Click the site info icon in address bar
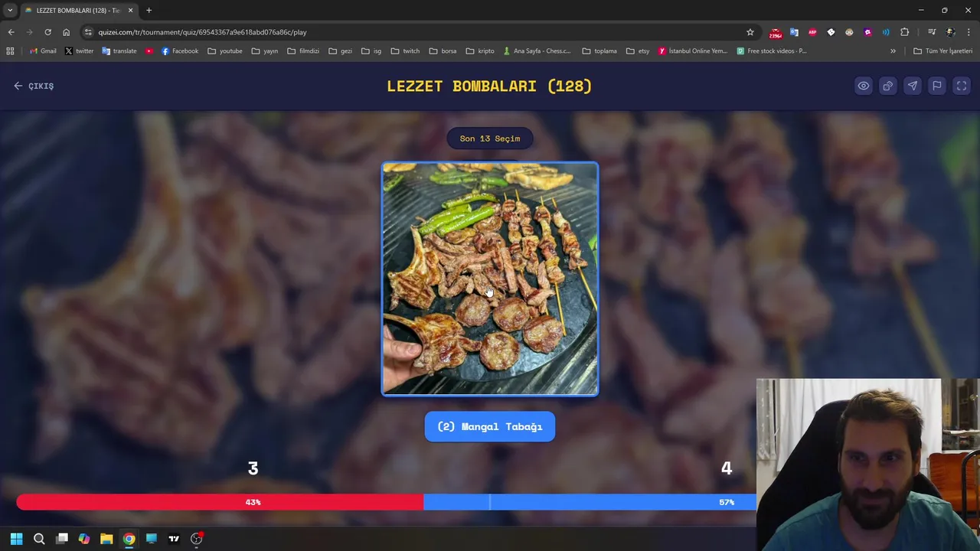Viewport: 980px width, 551px height. [x=88, y=32]
